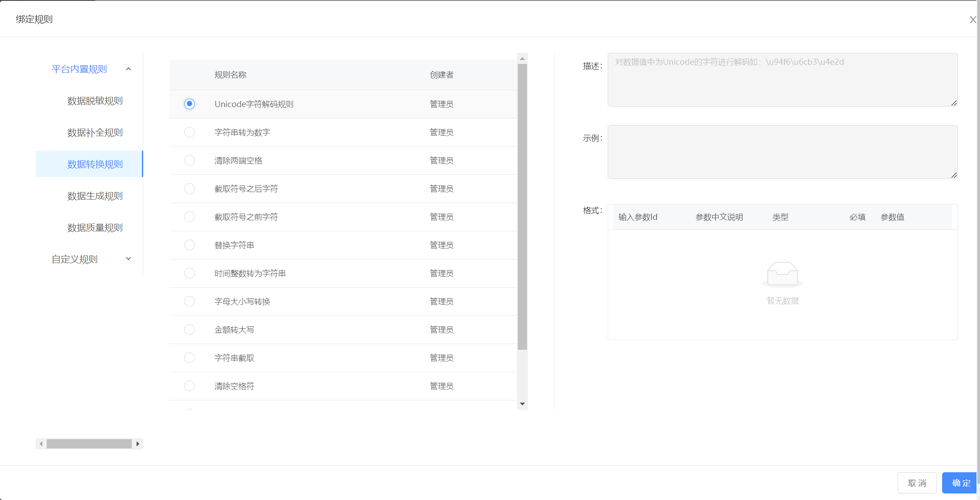Click 管理员 in the 字符串截取 row
980x500 pixels.
pos(442,358)
